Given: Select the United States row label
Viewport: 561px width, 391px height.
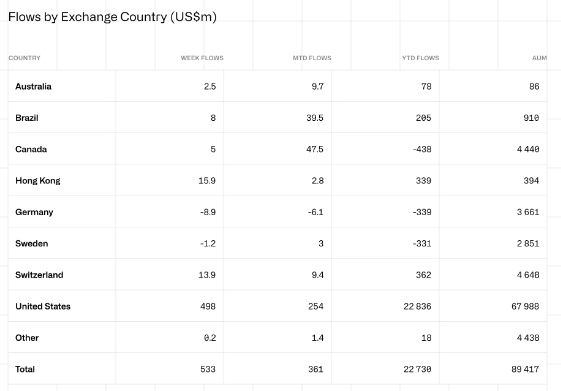Looking at the screenshot, I should pos(43,307).
